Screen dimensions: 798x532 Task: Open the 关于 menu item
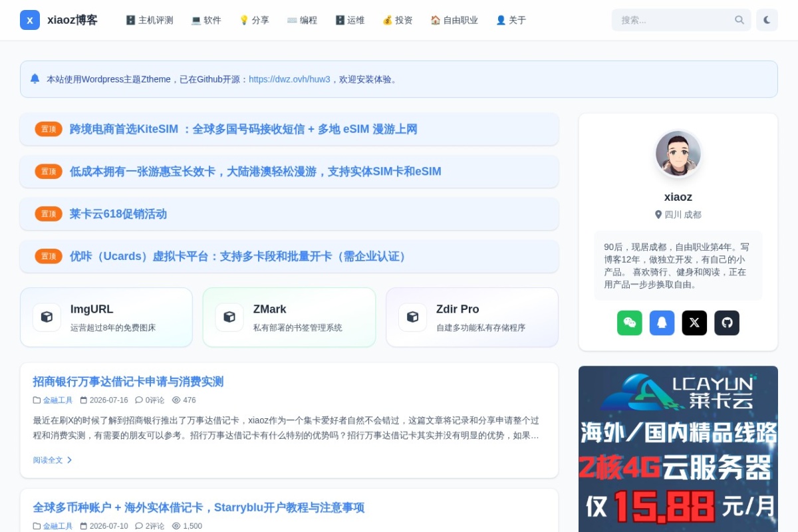[x=511, y=20]
